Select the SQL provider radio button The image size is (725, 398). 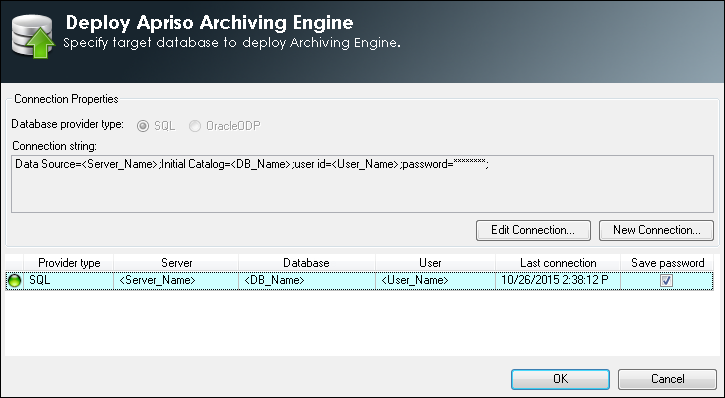(x=143, y=126)
